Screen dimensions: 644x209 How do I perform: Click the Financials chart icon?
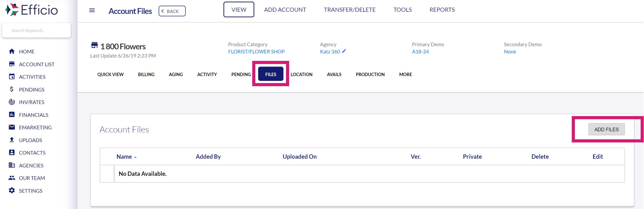coord(12,115)
